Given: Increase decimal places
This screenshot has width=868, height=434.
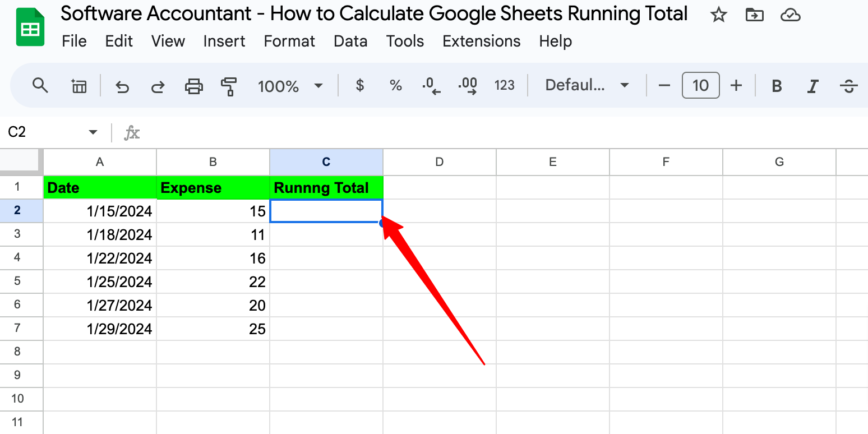Looking at the screenshot, I should 468,86.
